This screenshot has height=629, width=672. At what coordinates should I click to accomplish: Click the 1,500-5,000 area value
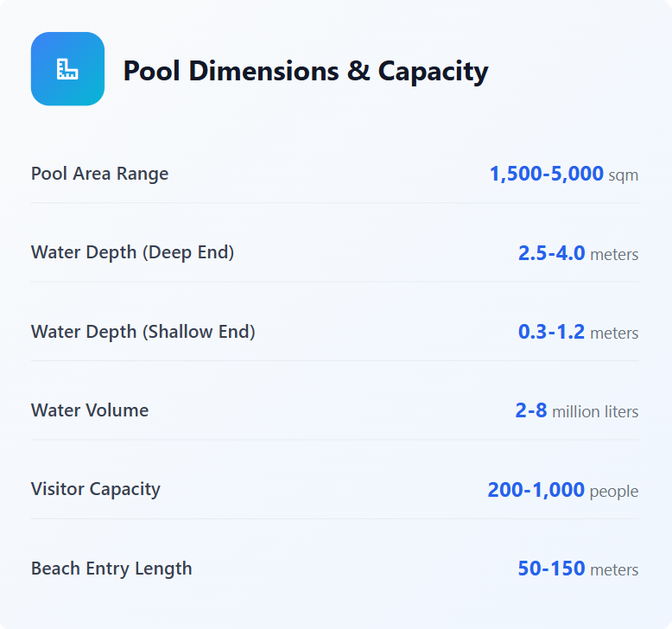(546, 175)
